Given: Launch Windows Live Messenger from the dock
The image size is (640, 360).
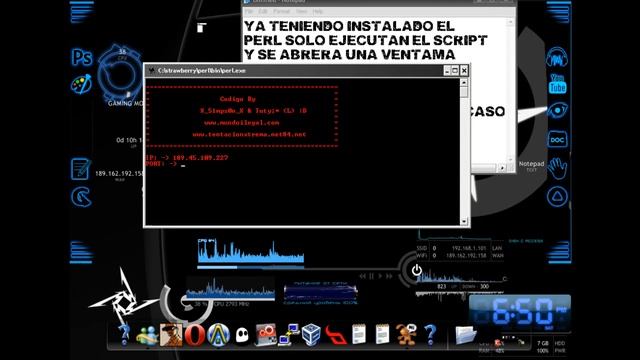Looking at the screenshot, I should pos(147,336).
